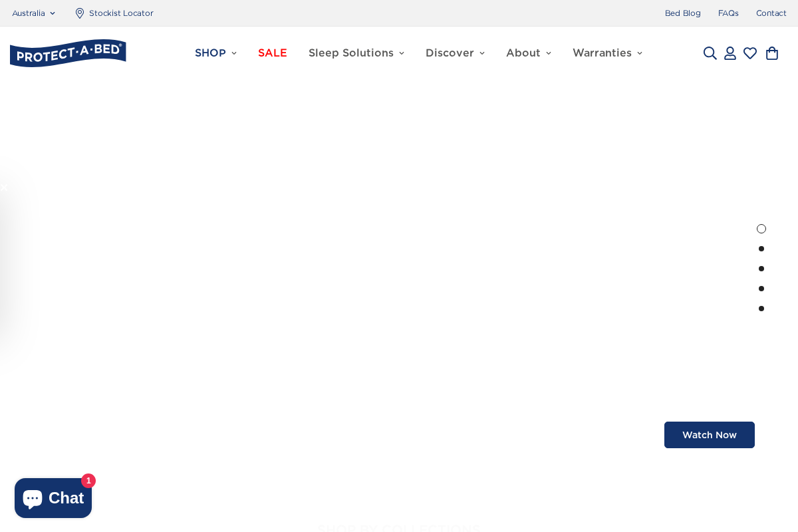Open the Warranties menu item
798x532 pixels.
(607, 53)
